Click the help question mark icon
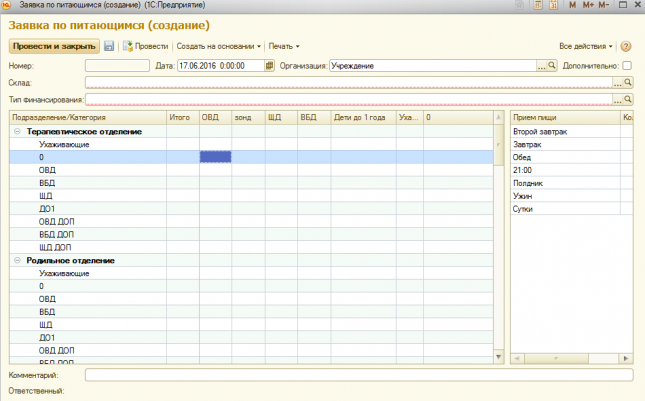The height and width of the screenshot is (401, 645). [x=626, y=46]
